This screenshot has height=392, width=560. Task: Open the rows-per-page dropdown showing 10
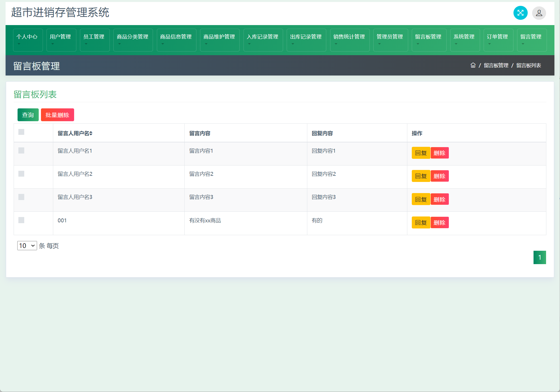coord(27,245)
